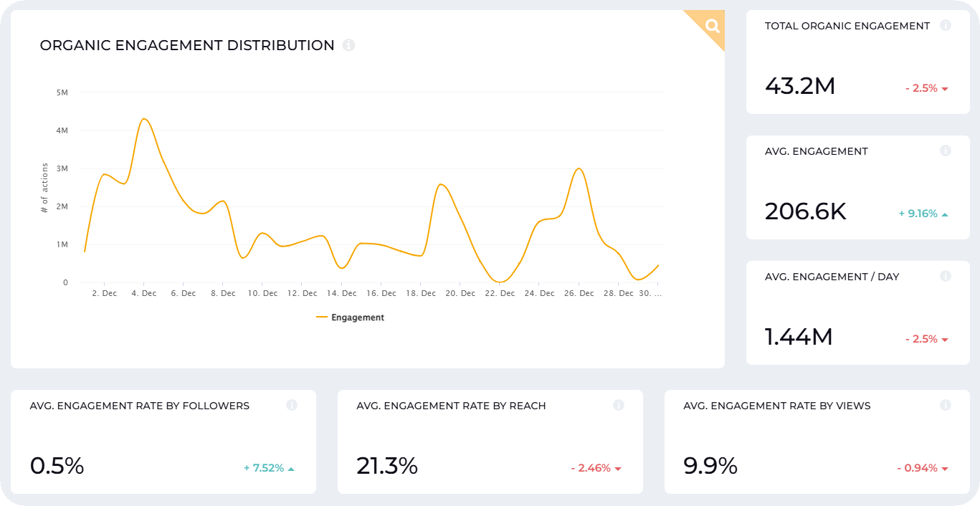This screenshot has width=980, height=506.
Task: Open the Avg. Engagement card's info icon
Action: 946,151
